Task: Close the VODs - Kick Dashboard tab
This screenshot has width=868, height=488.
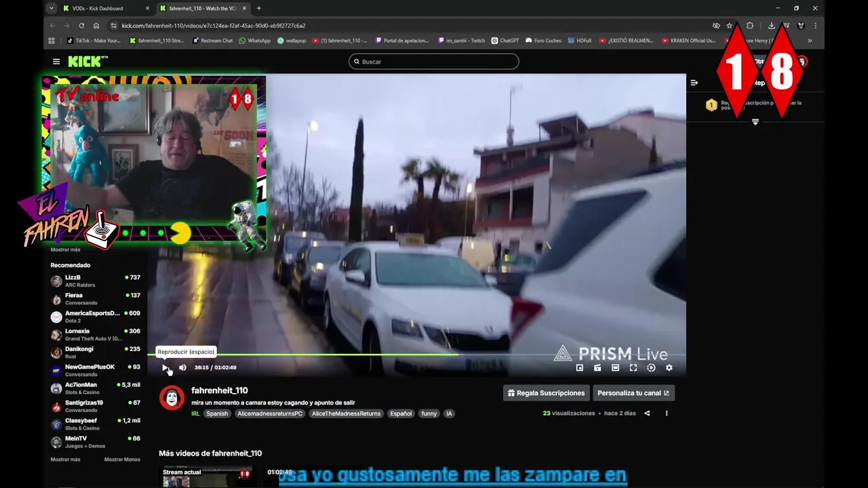Action: point(147,8)
